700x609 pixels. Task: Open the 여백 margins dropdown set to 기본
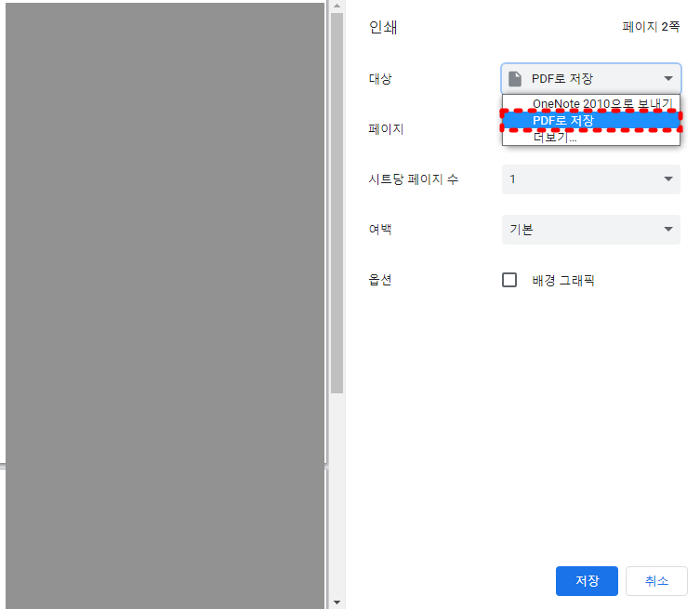(590, 230)
